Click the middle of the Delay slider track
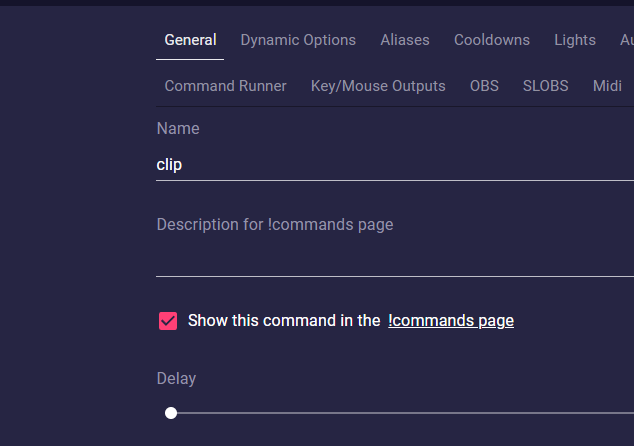Image resolution: width=634 pixels, height=446 pixels. [402, 413]
